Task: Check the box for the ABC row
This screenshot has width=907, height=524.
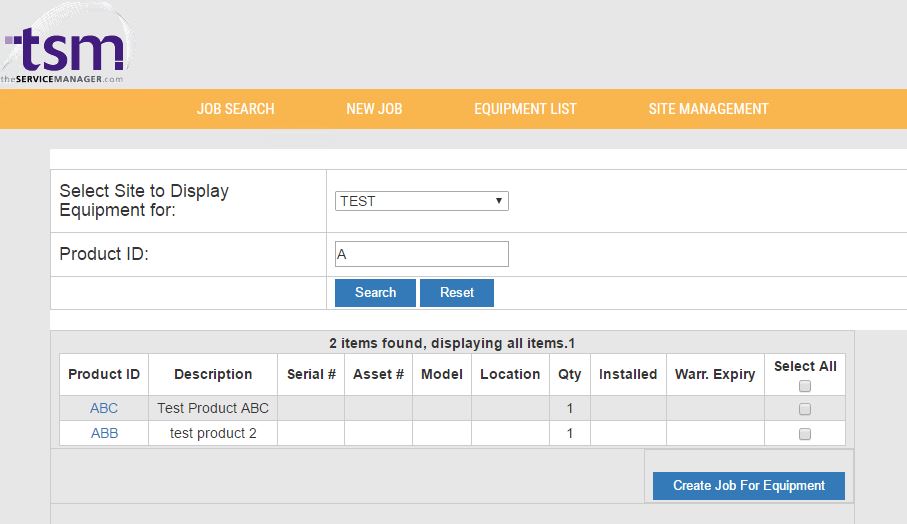Action: coord(805,409)
